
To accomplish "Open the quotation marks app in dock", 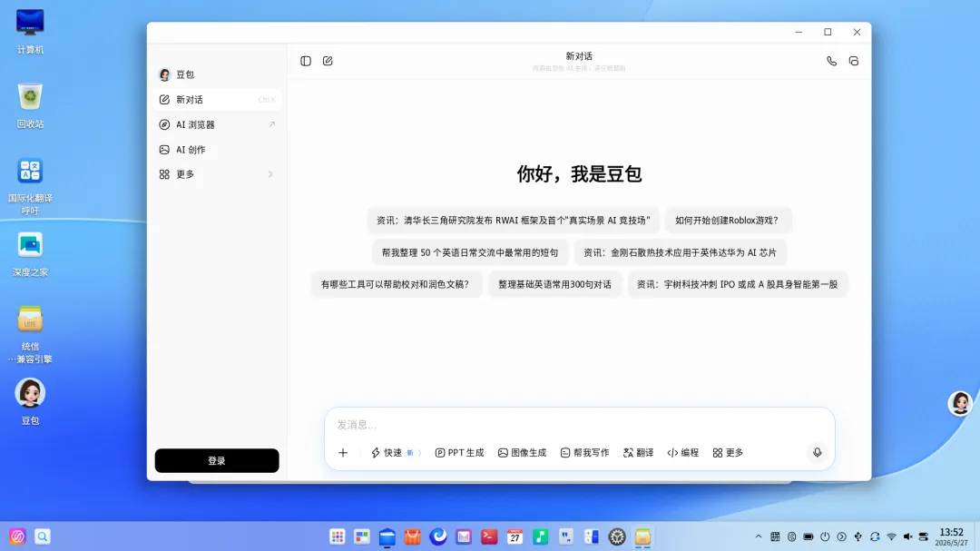I will click(x=565, y=536).
